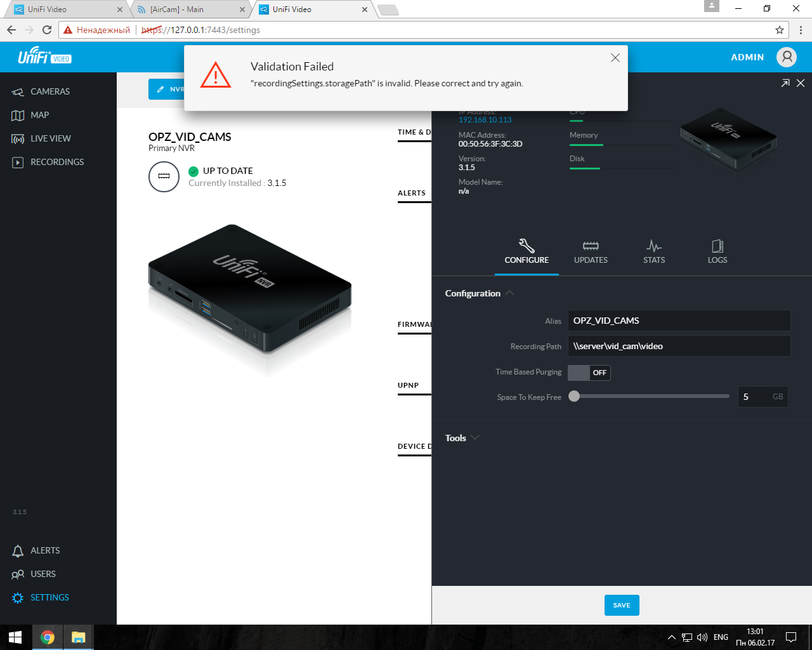Close the AirCam Main browser tab
Viewport: 812px width, 650px height.
coord(242,10)
